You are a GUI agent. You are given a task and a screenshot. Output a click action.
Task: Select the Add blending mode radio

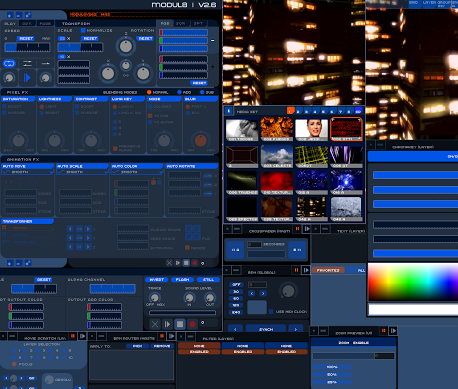pyautogui.click(x=180, y=92)
